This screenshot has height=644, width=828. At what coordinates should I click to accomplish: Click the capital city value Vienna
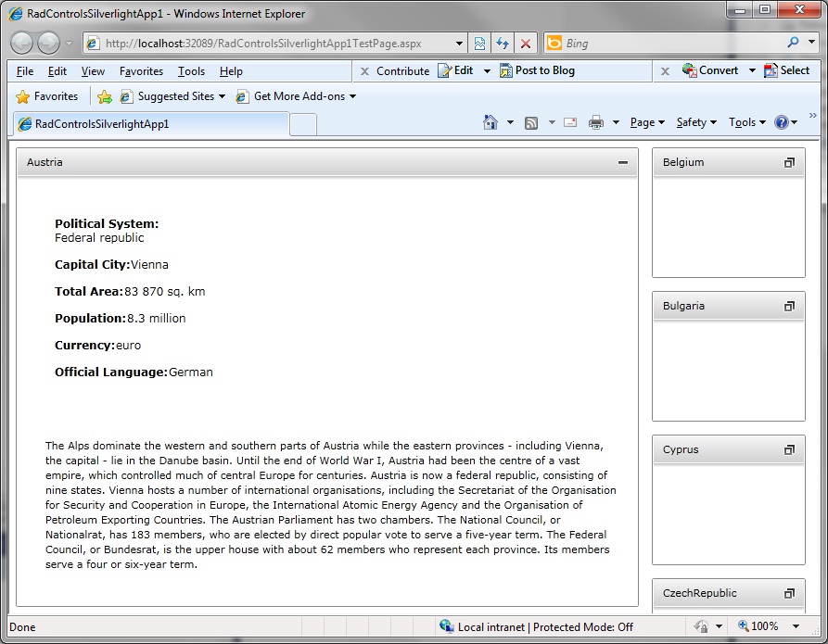coord(149,265)
